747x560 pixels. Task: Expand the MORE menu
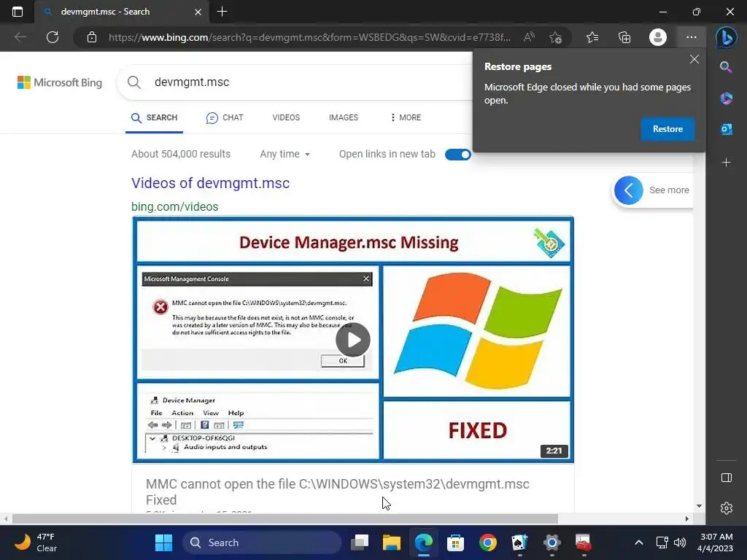point(406,117)
